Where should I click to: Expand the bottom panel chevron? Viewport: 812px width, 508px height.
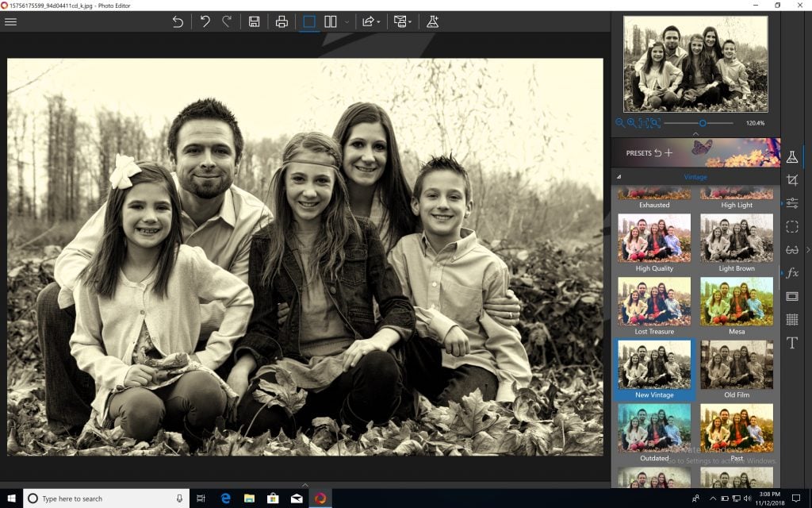pos(305,485)
